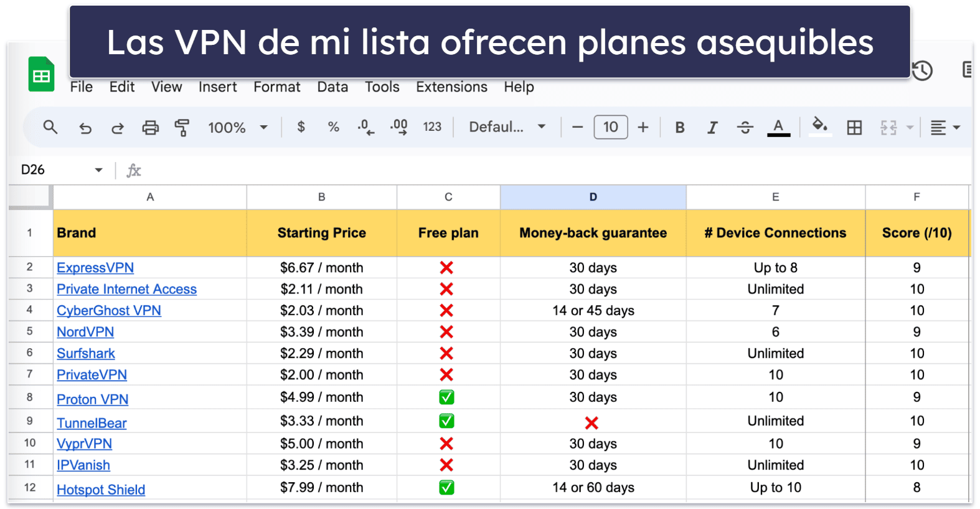Open the fill color picker
980x509 pixels.
click(x=820, y=126)
